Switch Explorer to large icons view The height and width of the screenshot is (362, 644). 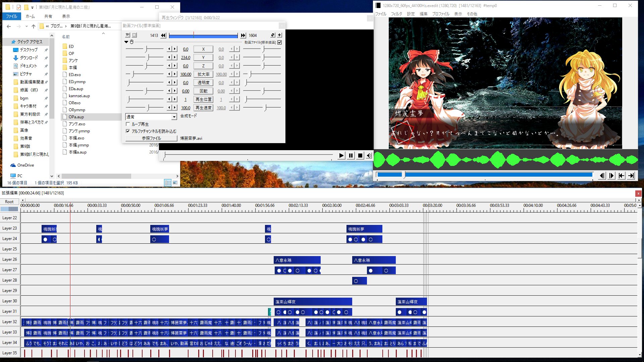click(175, 183)
